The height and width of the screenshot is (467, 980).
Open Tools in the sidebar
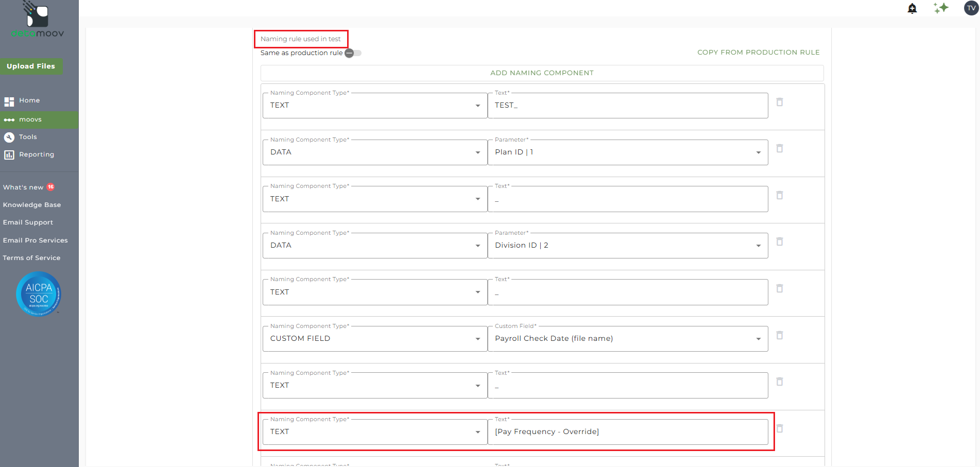pyautogui.click(x=28, y=137)
